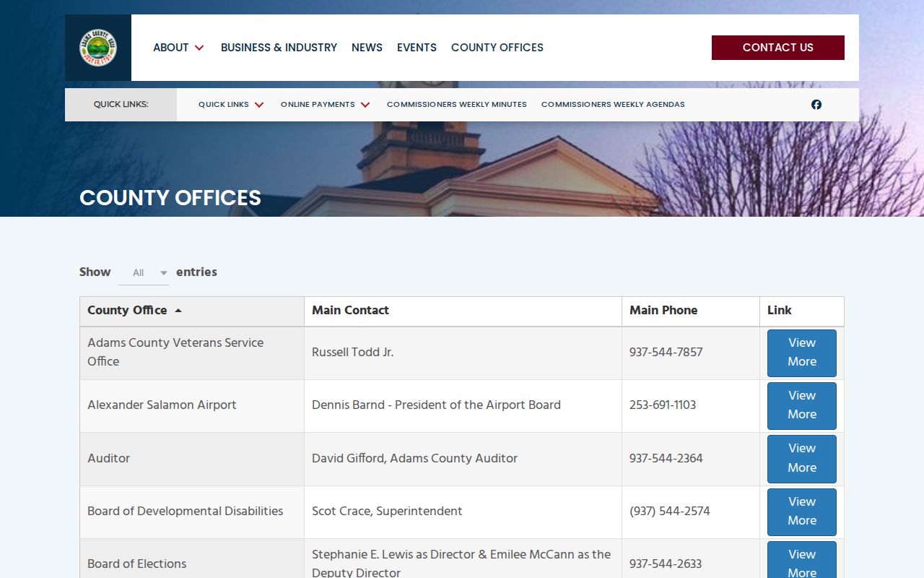Screen dimensions: 924x578
Task: Open Commissioners Weekly Minutes link
Action: coord(457,105)
